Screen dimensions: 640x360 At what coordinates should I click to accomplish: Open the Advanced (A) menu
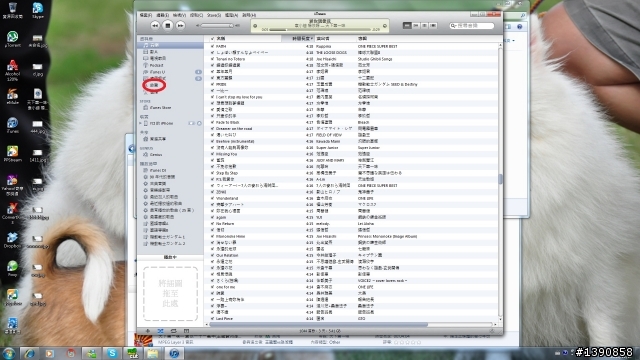[x=231, y=15]
